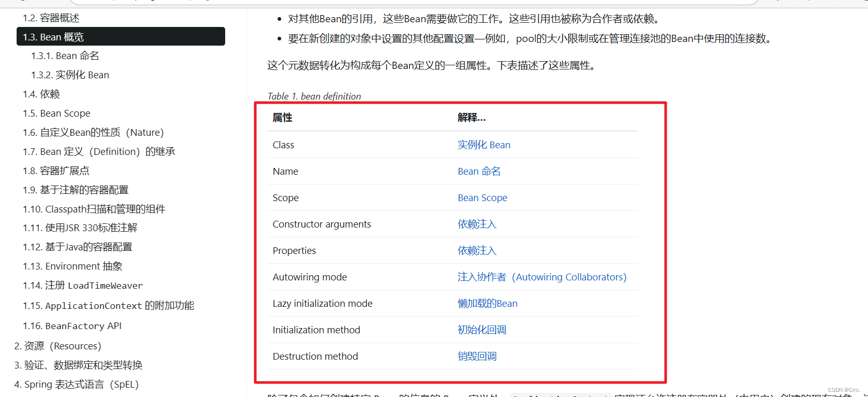Open 1.9. 基于注解的容器配置
Image resolution: width=868 pixels, height=397 pixels.
[x=76, y=190]
